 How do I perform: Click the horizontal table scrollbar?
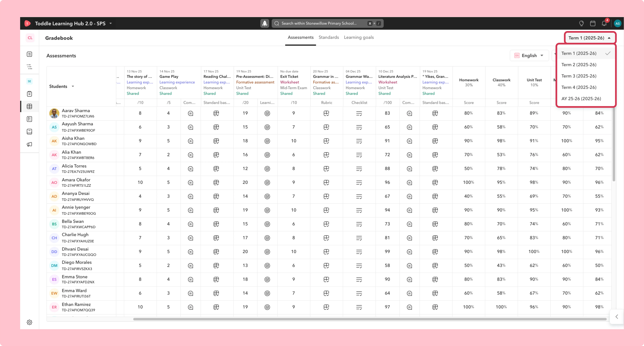click(x=370, y=319)
